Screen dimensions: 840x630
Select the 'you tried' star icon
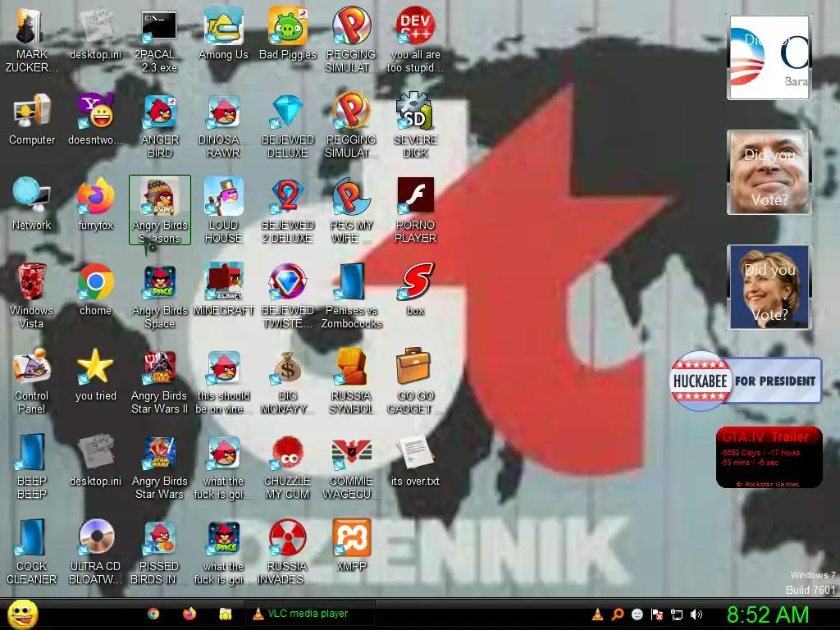click(95, 375)
